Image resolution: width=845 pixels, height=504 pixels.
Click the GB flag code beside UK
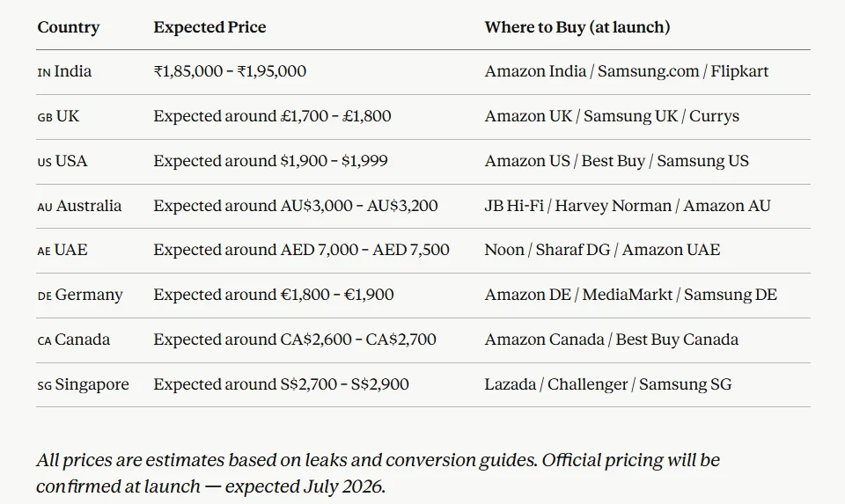coord(45,117)
